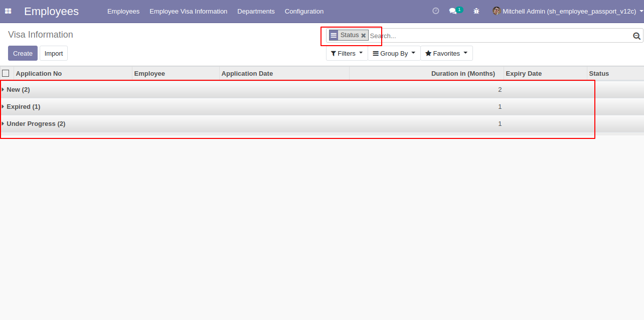Click the search magnifier icon

(x=636, y=36)
